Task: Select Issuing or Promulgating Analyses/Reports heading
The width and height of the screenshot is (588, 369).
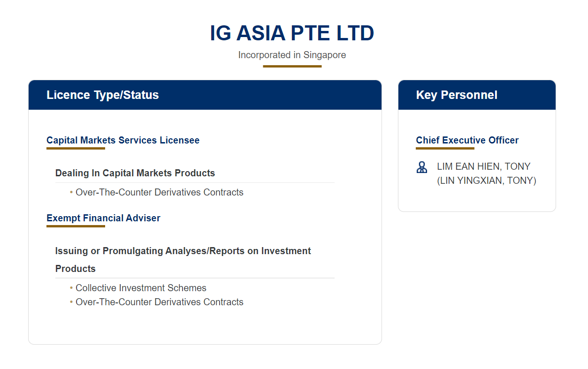Action: [x=183, y=251]
